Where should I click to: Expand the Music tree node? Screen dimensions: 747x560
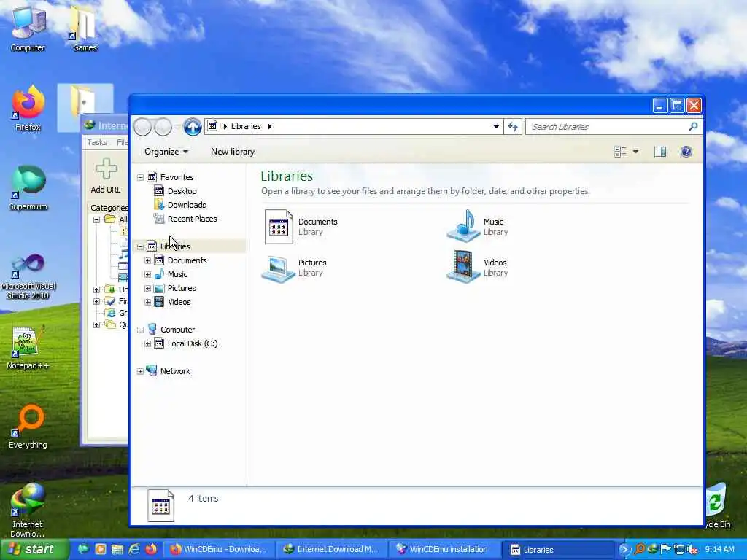(147, 274)
